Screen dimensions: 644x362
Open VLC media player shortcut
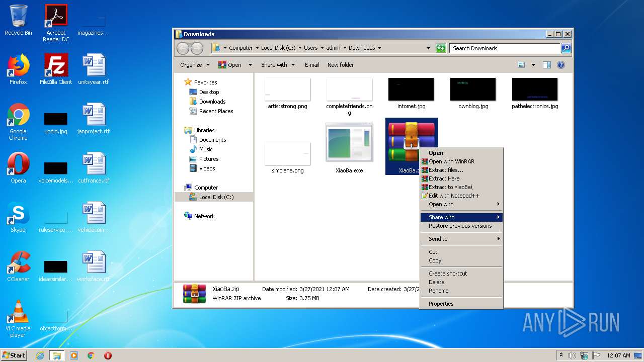18,319
